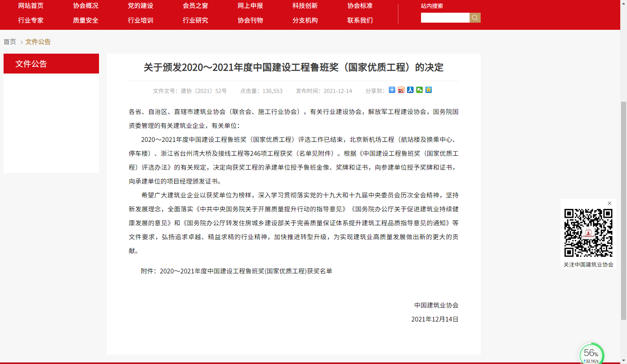This screenshot has height=364, width=627.
Task: Click the page vertical scrollbar thumb
Action: tap(623, 211)
